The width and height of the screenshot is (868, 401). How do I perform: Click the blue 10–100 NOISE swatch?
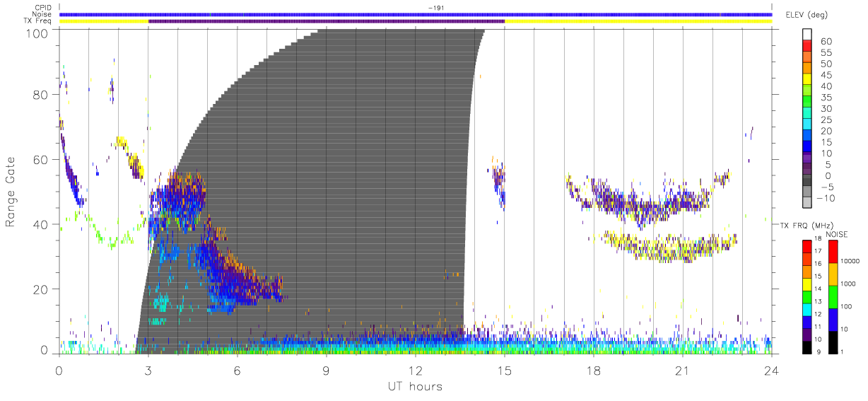(x=833, y=319)
